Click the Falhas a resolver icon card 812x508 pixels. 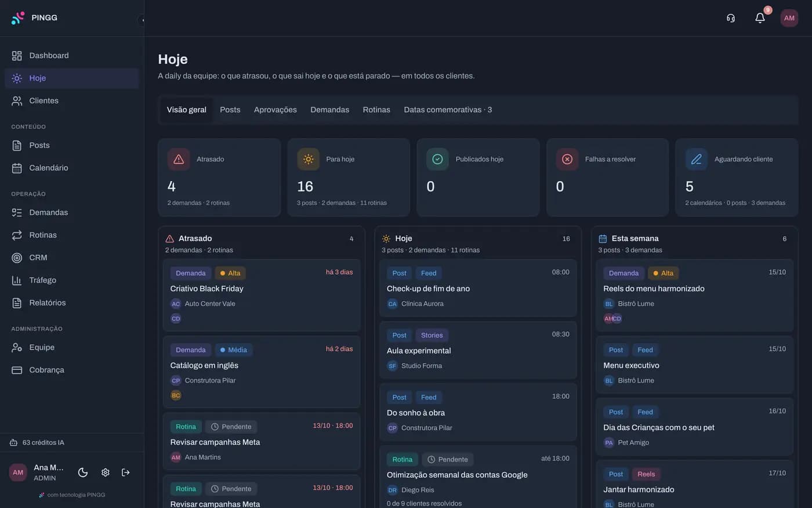point(567,159)
